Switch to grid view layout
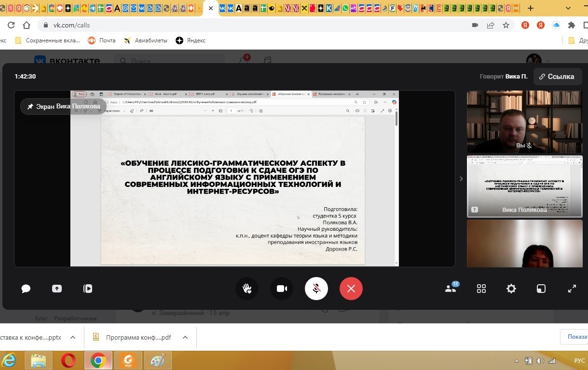The image size is (588, 370). tap(481, 289)
